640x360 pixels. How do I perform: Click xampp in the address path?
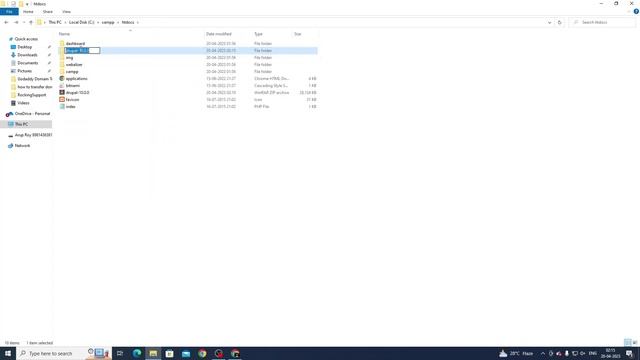pyautogui.click(x=108, y=22)
